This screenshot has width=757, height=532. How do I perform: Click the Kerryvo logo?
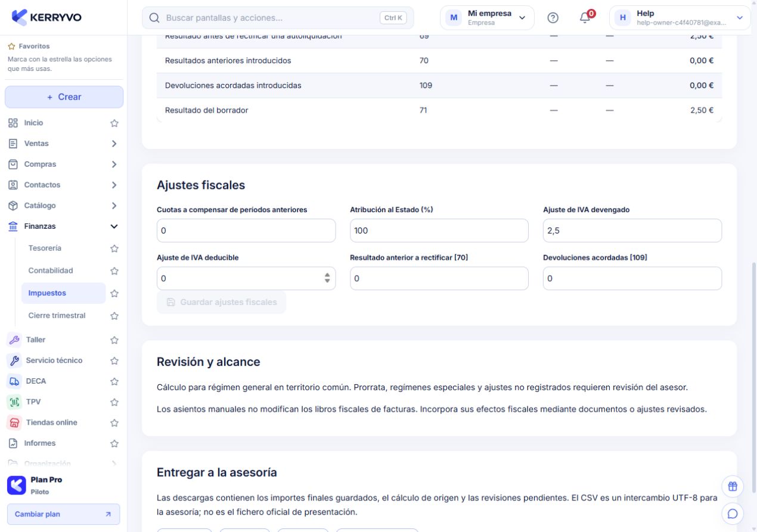[47, 17]
